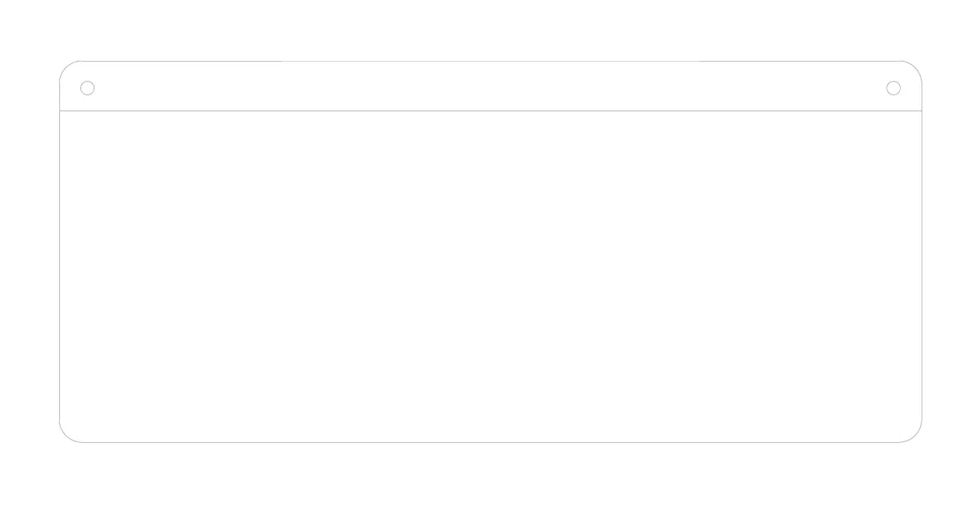Click the small circle in the header's right corner
The height and width of the screenshot is (519, 980).
(x=894, y=88)
